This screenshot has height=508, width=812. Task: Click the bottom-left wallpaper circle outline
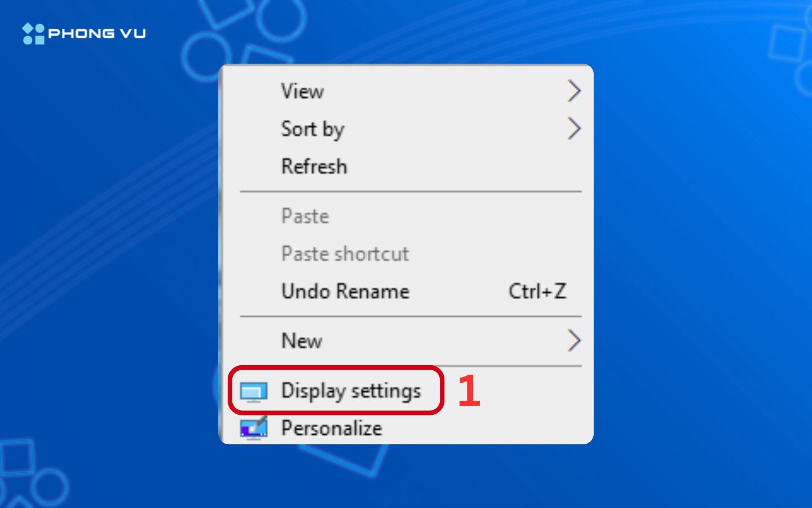(x=50, y=485)
